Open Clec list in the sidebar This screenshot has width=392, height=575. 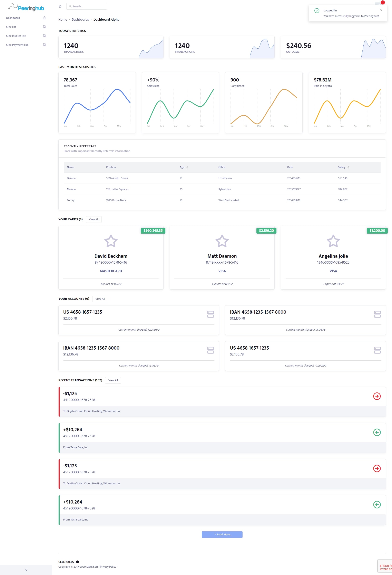(x=11, y=27)
